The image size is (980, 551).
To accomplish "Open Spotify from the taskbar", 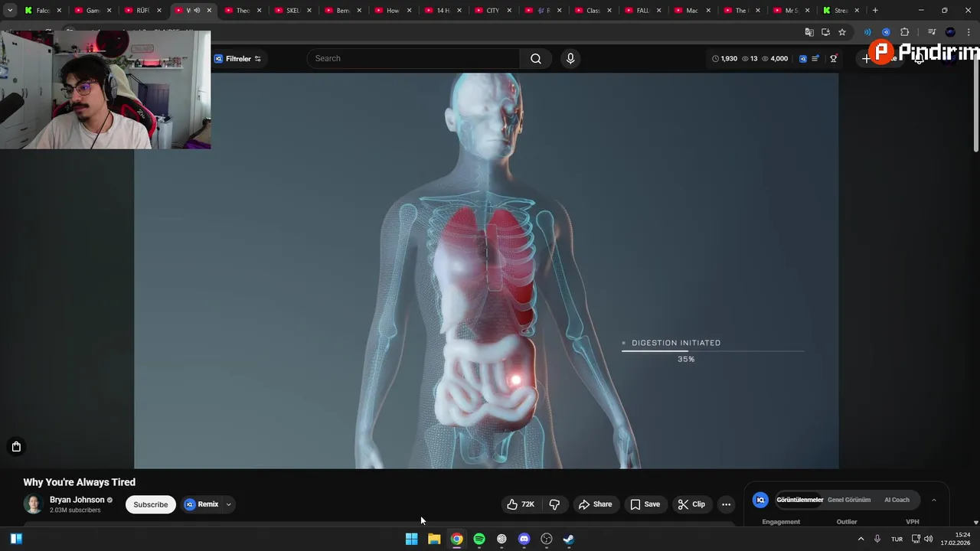I will 479,539.
